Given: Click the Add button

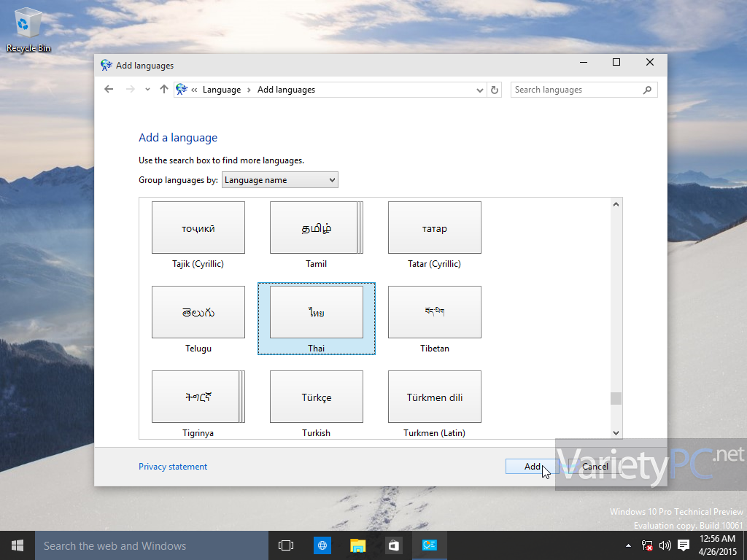Looking at the screenshot, I should pos(532,467).
